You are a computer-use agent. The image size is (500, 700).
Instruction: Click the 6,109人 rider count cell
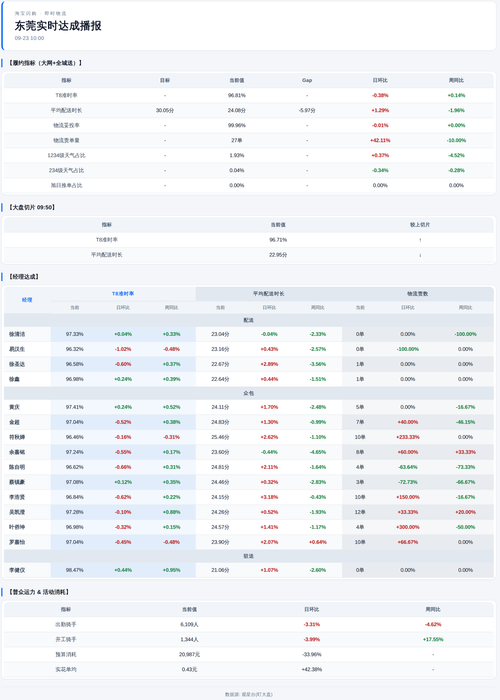(189, 625)
